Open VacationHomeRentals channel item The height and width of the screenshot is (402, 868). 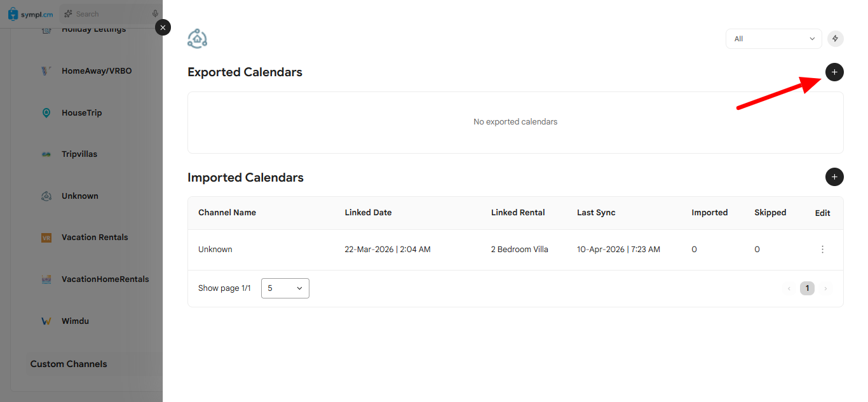click(x=105, y=279)
